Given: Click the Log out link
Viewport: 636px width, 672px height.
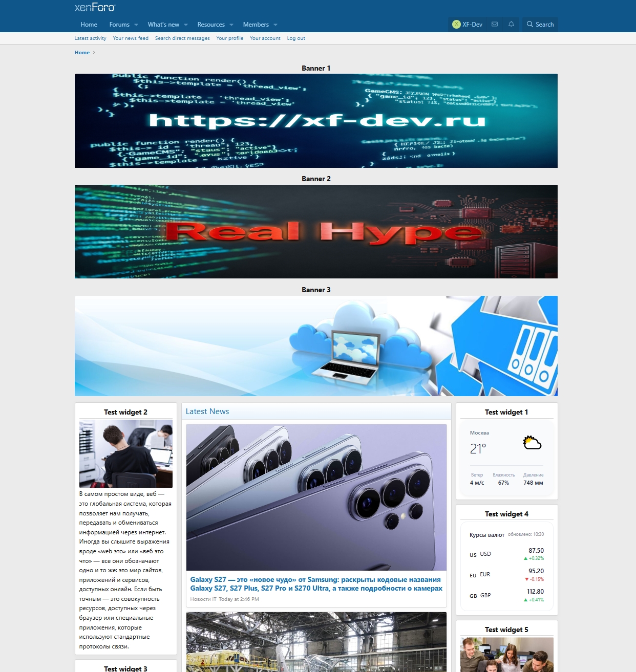Looking at the screenshot, I should pos(296,38).
